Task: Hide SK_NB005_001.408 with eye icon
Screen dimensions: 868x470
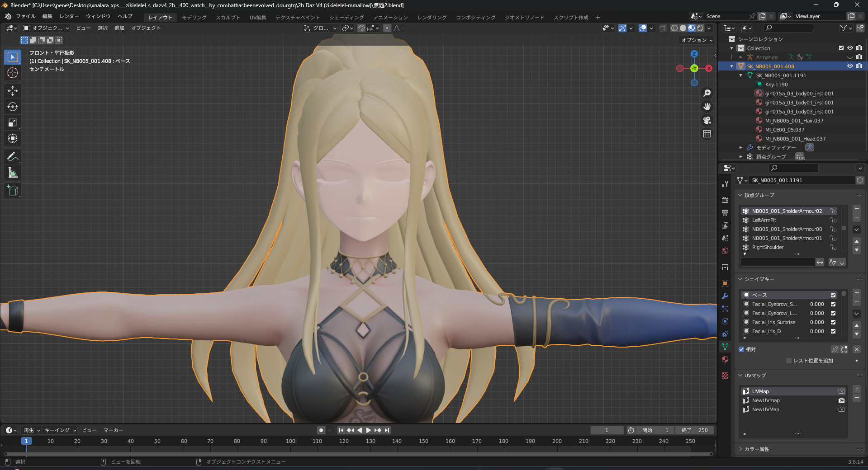Action: [x=850, y=66]
